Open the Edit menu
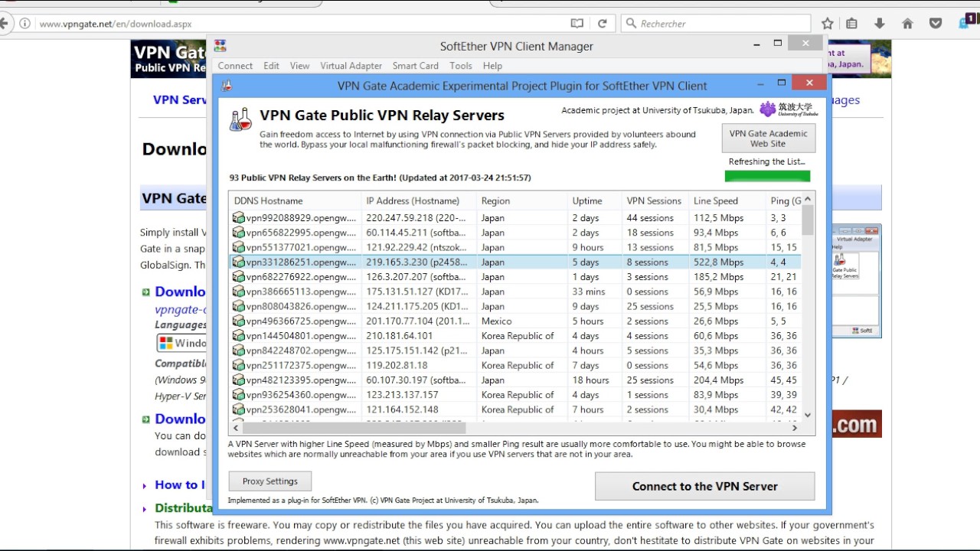This screenshot has width=980, height=551. 271,66
